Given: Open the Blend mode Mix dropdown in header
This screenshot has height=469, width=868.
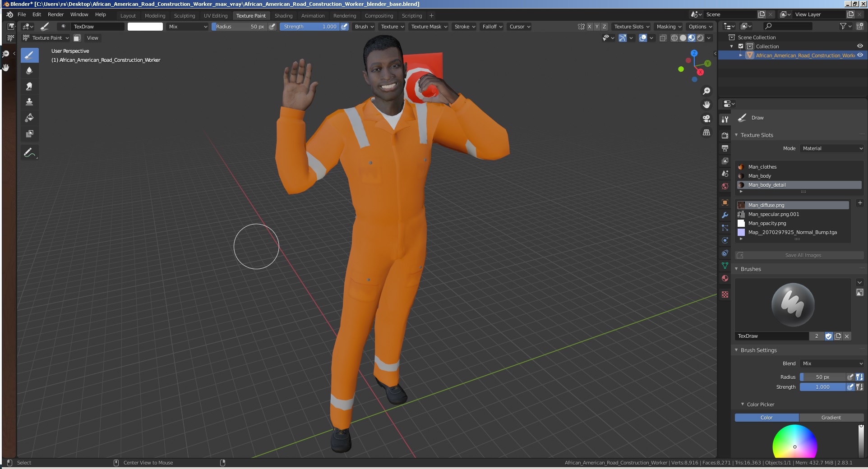Looking at the screenshot, I should point(187,27).
